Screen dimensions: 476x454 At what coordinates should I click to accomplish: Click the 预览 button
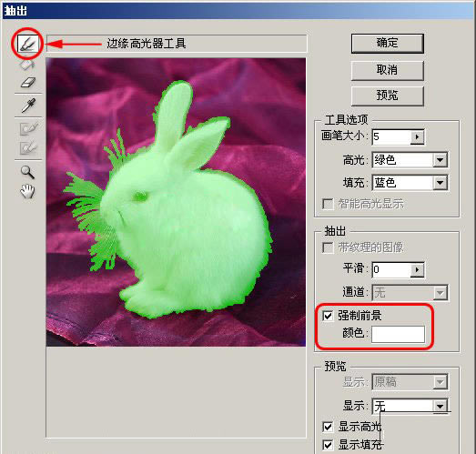click(387, 96)
